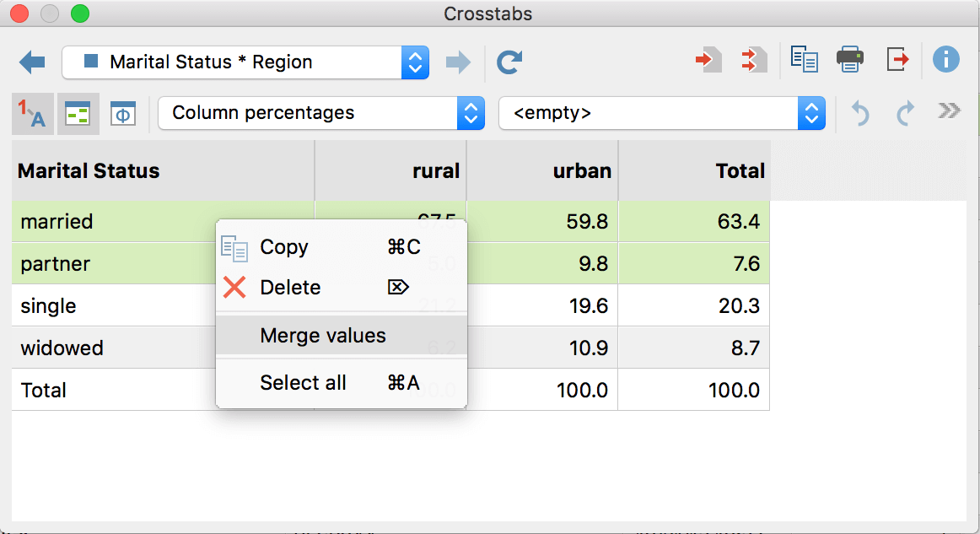This screenshot has width=980, height=534.
Task: Click the copy to clipboard toolbar icon
Action: 804,60
